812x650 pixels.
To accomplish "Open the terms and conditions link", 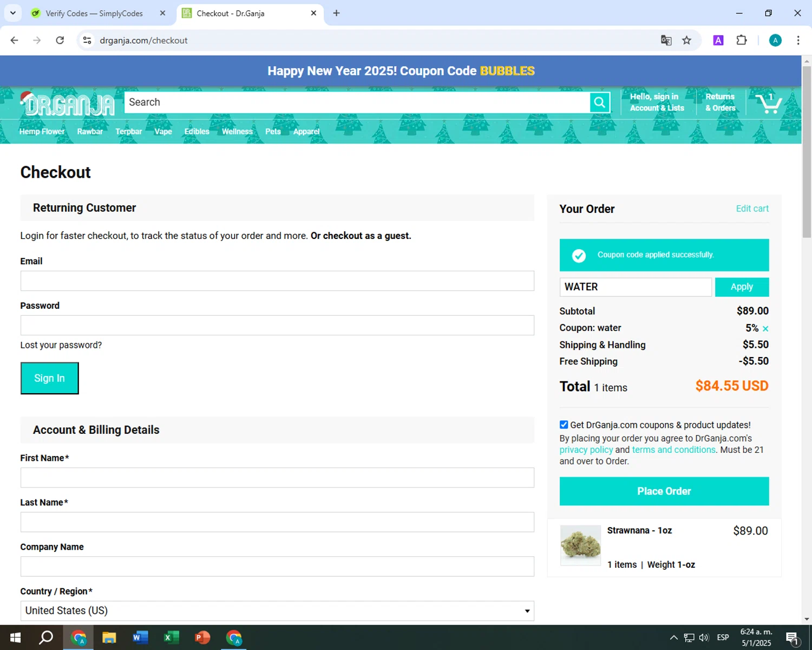I will coord(673,450).
